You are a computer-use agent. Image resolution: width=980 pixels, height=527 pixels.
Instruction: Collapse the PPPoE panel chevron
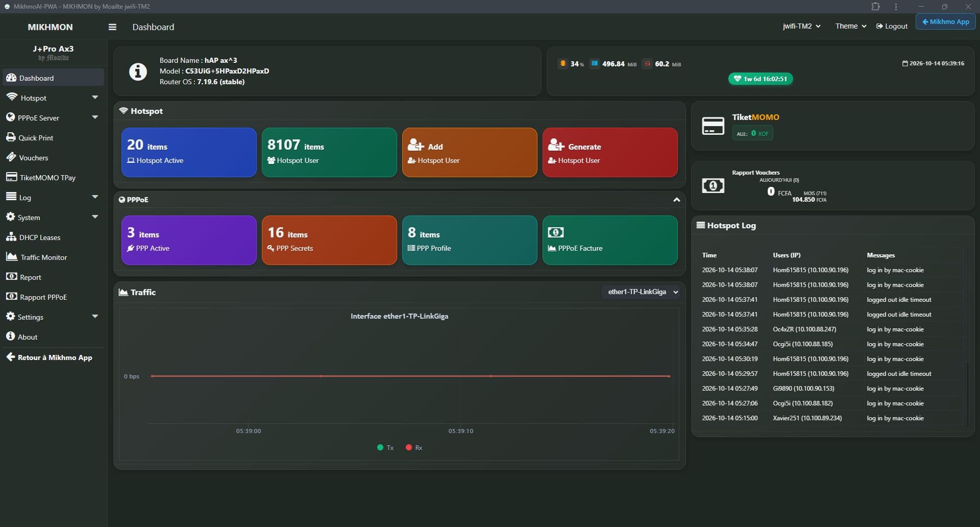click(676, 200)
